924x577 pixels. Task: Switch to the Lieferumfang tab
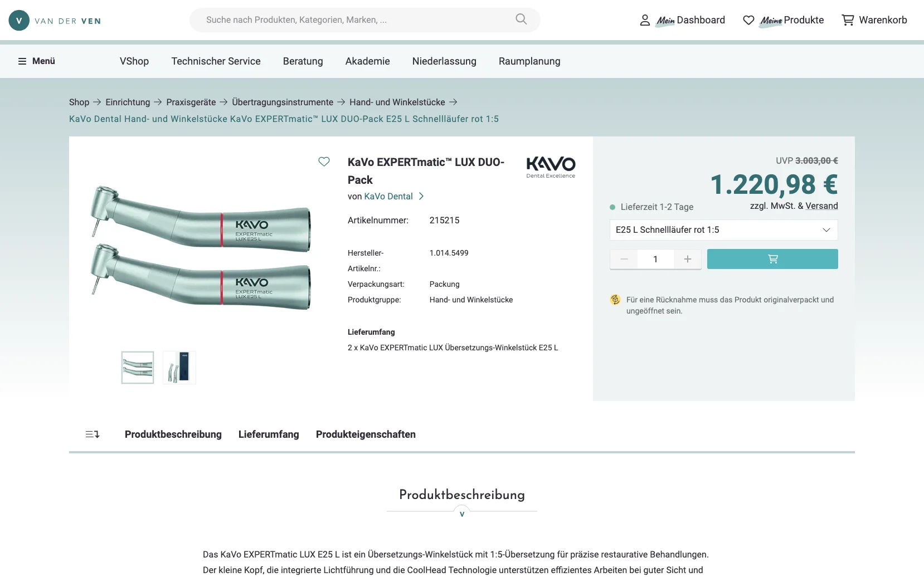pos(269,434)
